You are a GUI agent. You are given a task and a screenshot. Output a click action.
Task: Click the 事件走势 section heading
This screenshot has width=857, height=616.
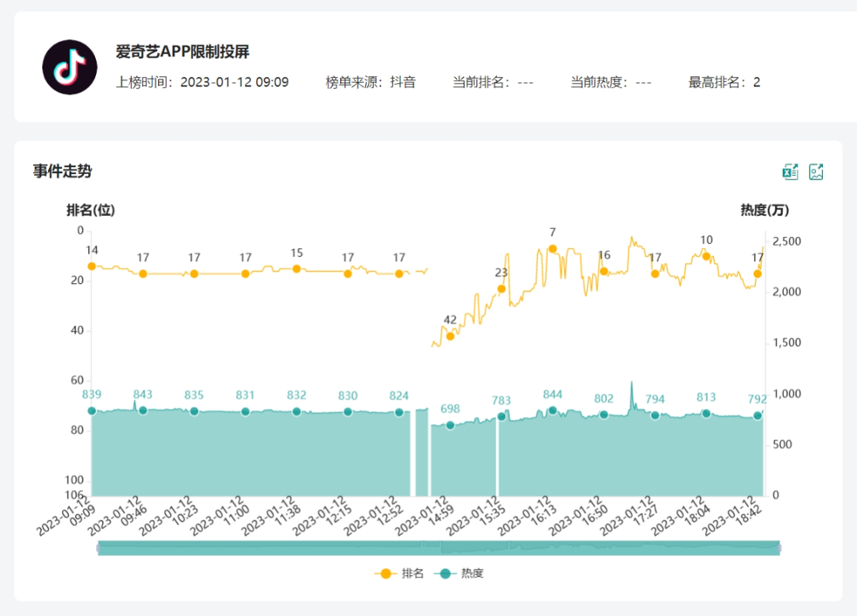[62, 171]
